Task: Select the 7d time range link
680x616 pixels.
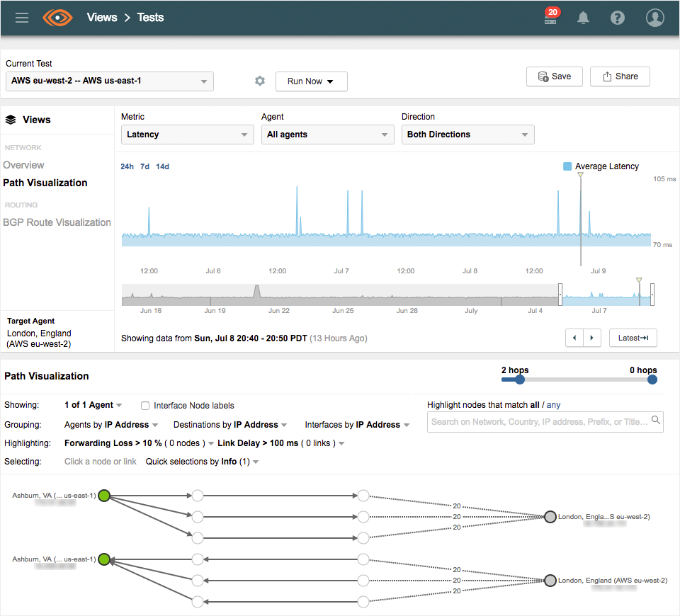Action: coord(144,167)
